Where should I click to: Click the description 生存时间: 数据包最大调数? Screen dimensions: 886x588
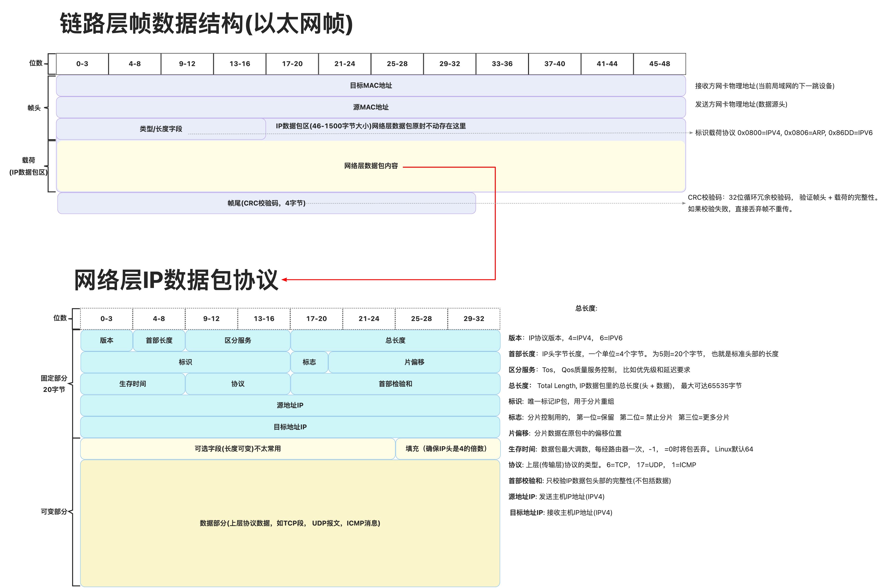click(x=631, y=449)
